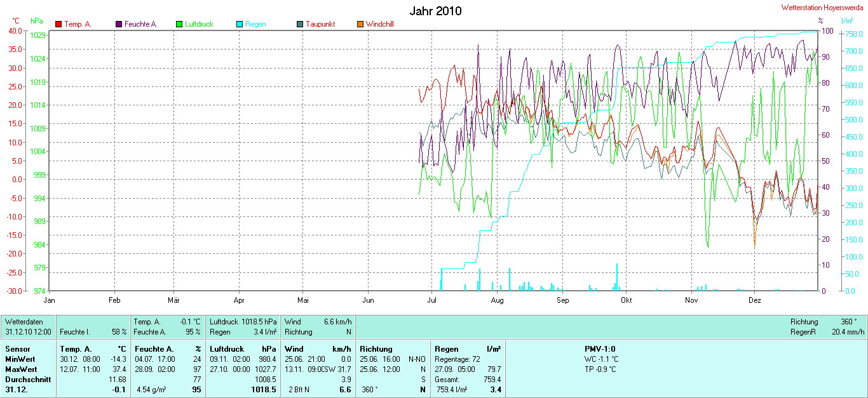Click the Wetterdaten header cell
The width and height of the screenshot is (868, 398).
point(24,322)
